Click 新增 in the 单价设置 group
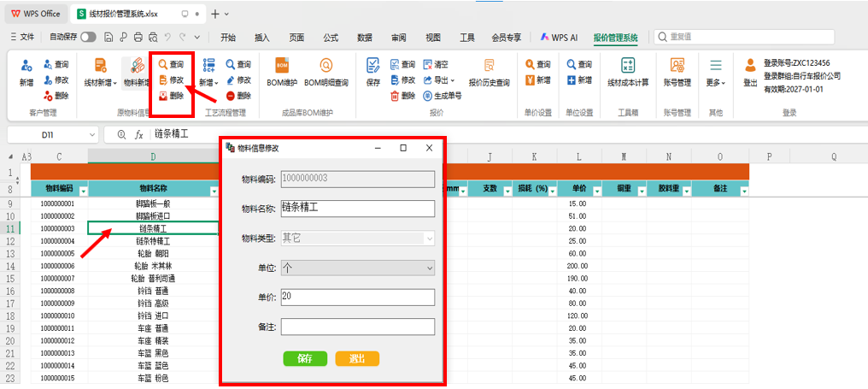Viewport: 868px width, 389px height. [x=538, y=80]
